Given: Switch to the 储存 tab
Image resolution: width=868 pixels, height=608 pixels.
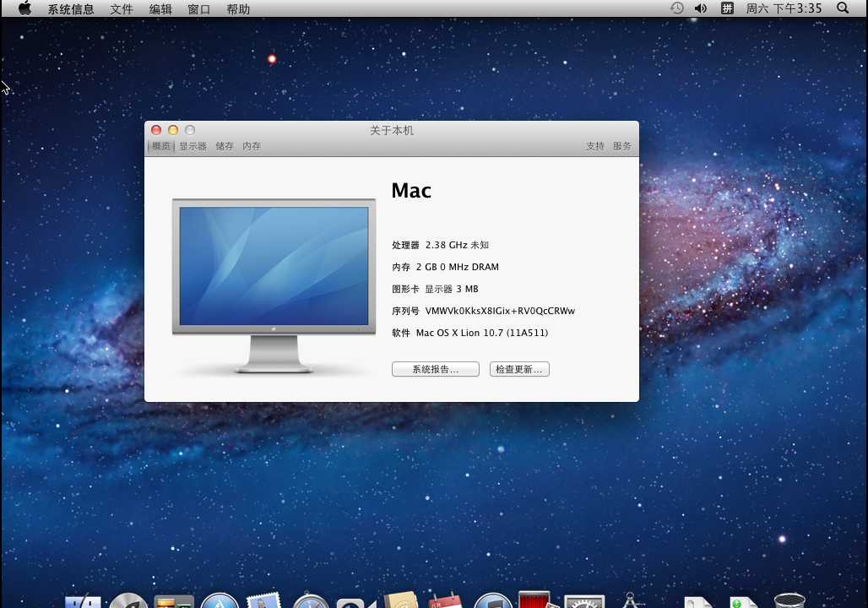Looking at the screenshot, I should 225,146.
